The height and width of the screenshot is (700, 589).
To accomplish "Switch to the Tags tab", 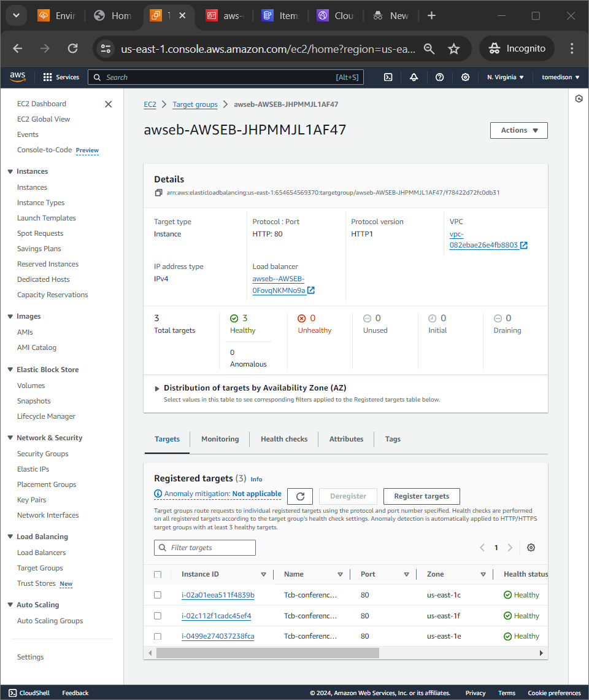I will pos(393,439).
